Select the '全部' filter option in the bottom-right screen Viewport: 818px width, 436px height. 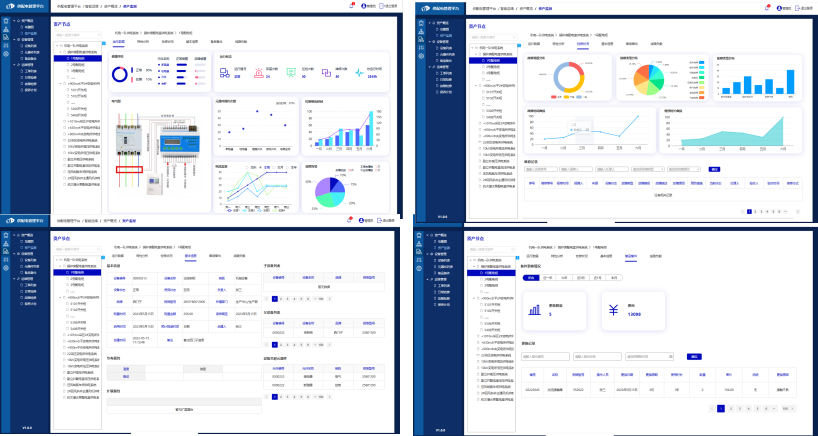pyautogui.click(x=530, y=277)
